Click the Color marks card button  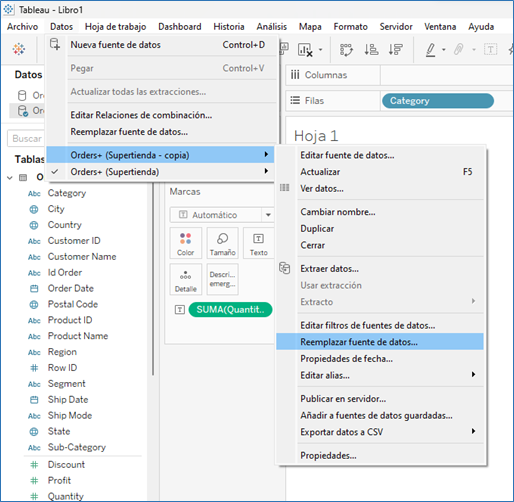pyautogui.click(x=186, y=243)
